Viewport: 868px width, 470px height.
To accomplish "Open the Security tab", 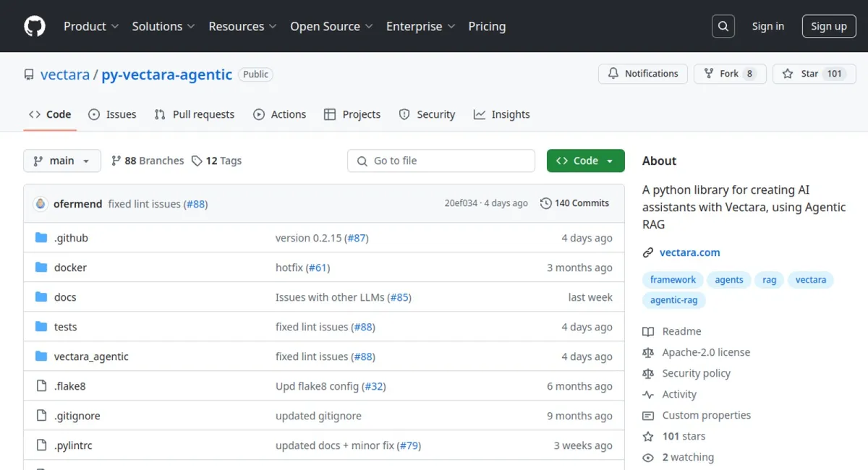I will coord(427,114).
